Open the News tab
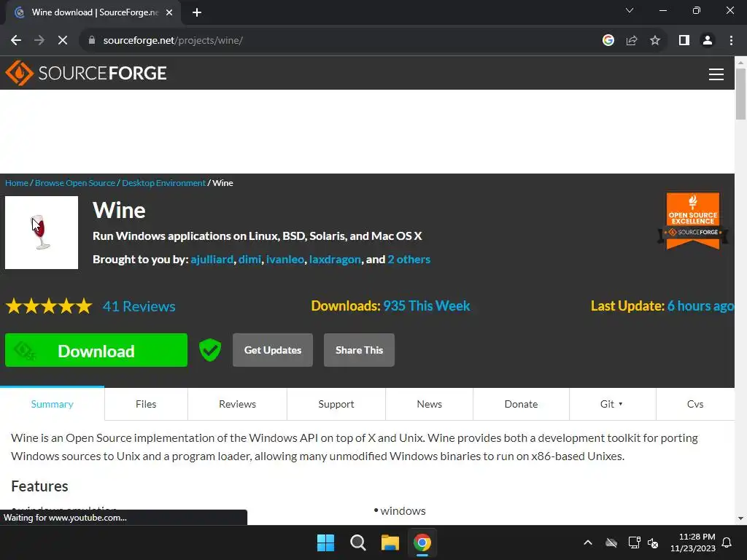 [429, 404]
